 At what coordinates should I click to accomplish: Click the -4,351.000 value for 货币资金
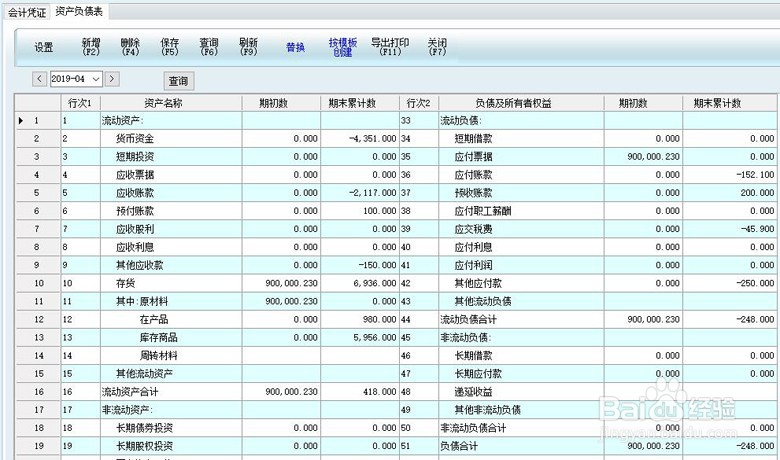360,139
